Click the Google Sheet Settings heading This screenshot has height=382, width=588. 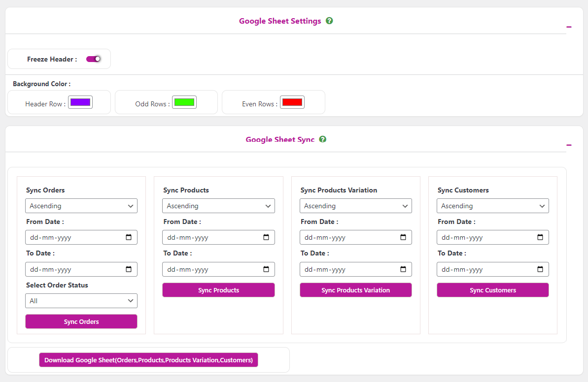coord(280,21)
